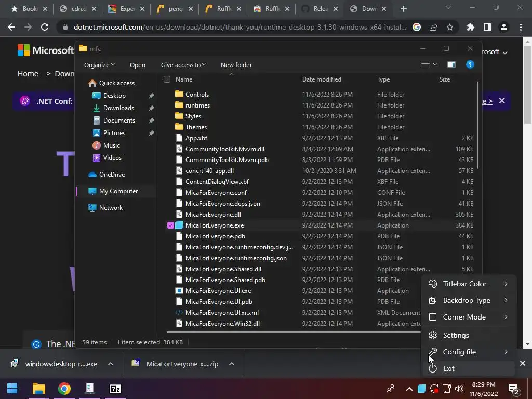This screenshot has height=399, width=532.
Task: Click New folder in Explorer toolbar
Action: pos(236,65)
